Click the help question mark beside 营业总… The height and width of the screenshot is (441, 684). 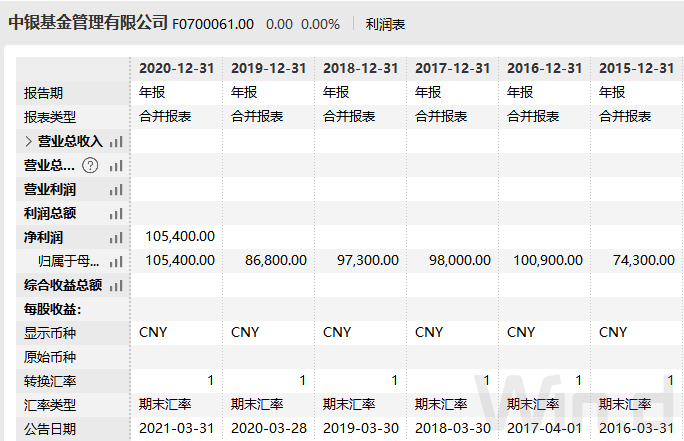[91, 165]
